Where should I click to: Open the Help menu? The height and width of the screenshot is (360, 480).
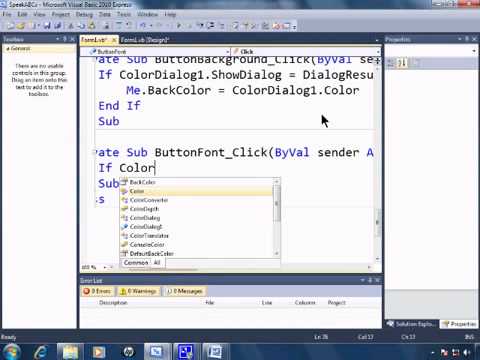click(x=170, y=14)
